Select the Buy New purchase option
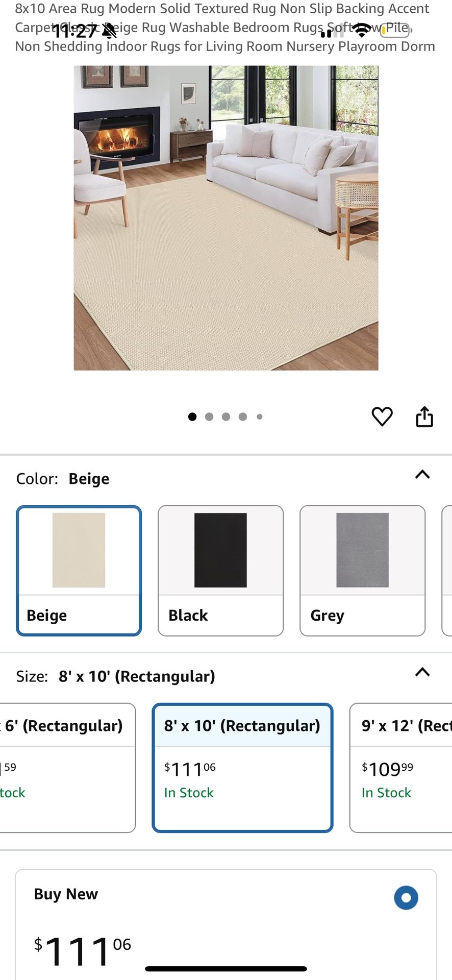Screen dimensions: 452x980 coord(406,898)
